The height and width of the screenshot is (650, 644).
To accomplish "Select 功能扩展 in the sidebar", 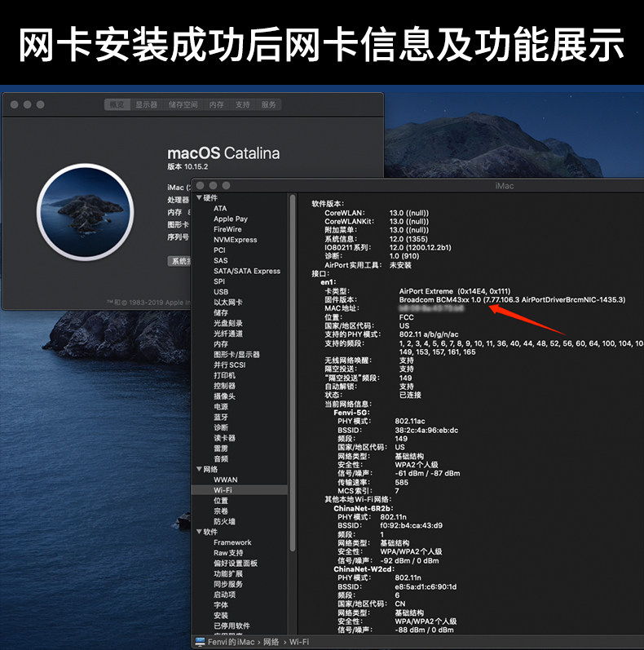I will coord(228,573).
